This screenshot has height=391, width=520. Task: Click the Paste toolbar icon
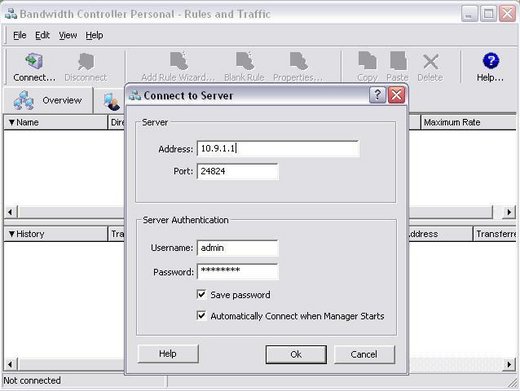click(397, 67)
